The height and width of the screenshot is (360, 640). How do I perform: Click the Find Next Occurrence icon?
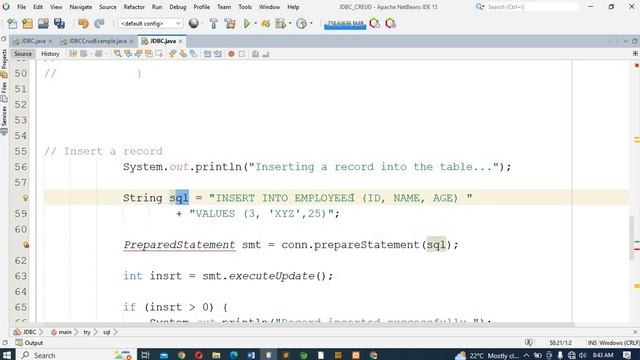click(x=138, y=54)
